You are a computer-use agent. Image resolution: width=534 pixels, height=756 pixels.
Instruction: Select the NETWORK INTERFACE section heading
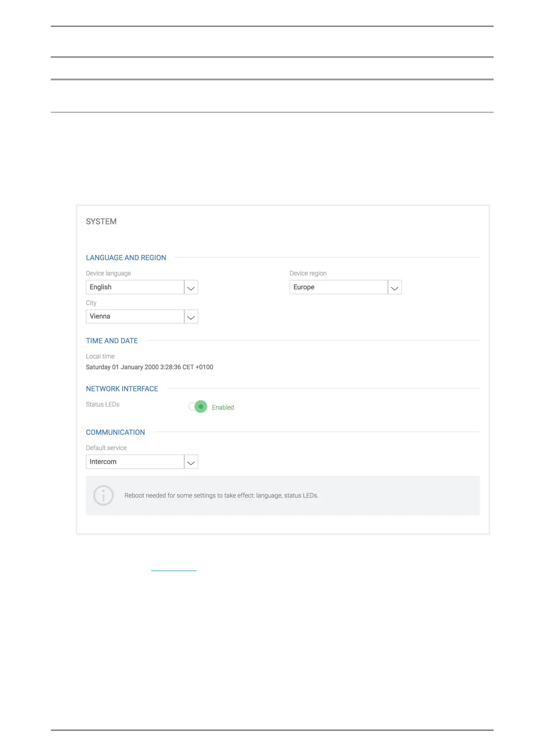point(122,389)
